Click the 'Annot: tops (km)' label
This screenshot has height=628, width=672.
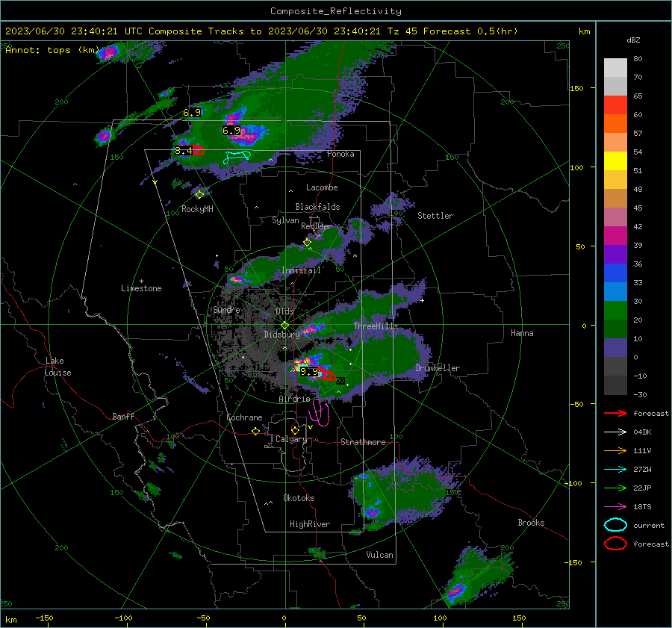(x=52, y=50)
